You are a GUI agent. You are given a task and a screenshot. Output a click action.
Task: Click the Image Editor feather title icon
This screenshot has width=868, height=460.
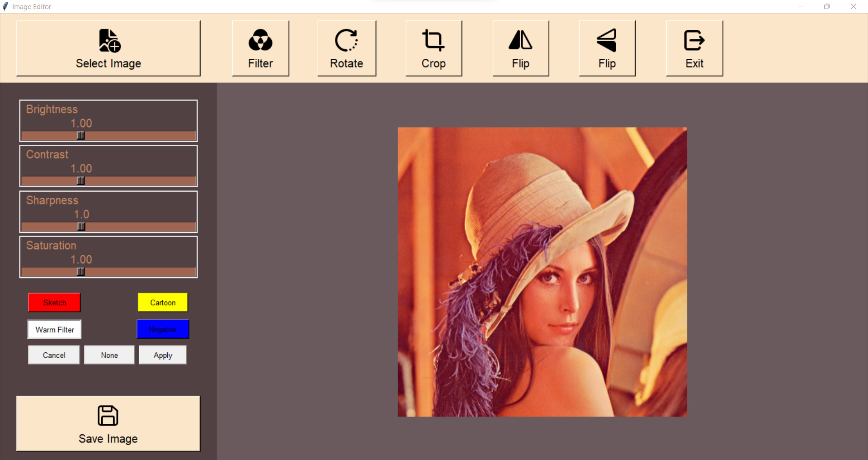5,6
